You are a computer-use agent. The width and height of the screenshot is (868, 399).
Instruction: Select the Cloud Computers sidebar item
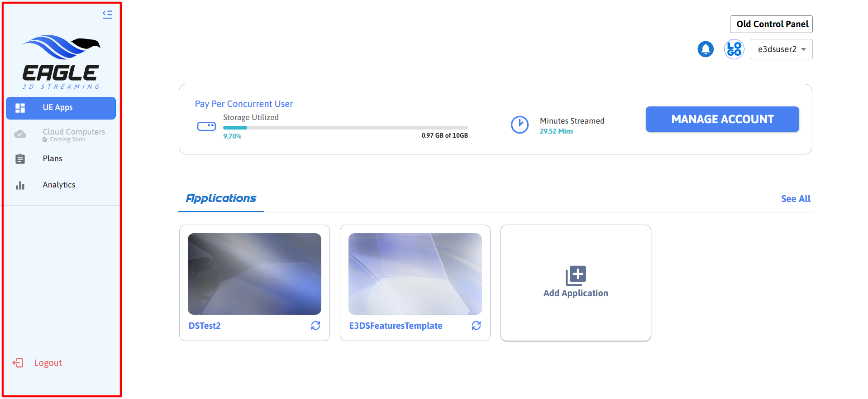[x=73, y=134]
